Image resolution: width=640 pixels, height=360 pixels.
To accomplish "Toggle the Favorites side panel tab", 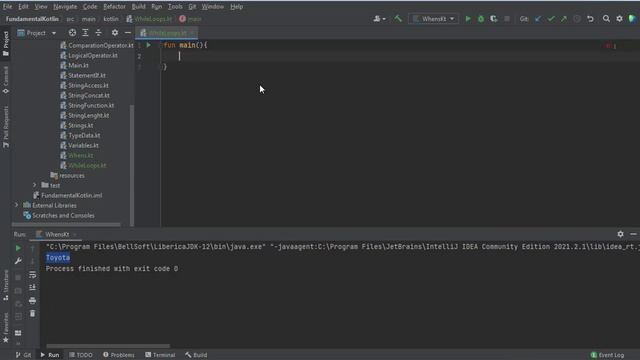I will point(6,327).
